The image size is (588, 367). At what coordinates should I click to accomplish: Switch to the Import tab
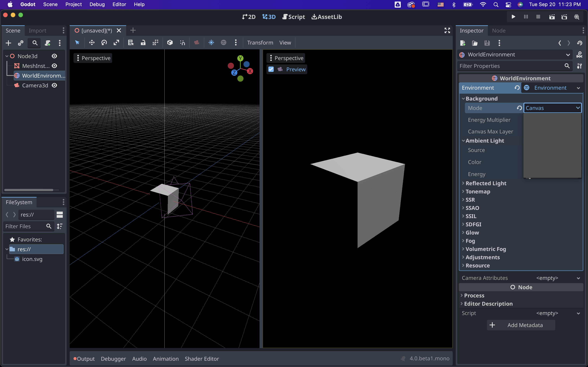(x=37, y=30)
